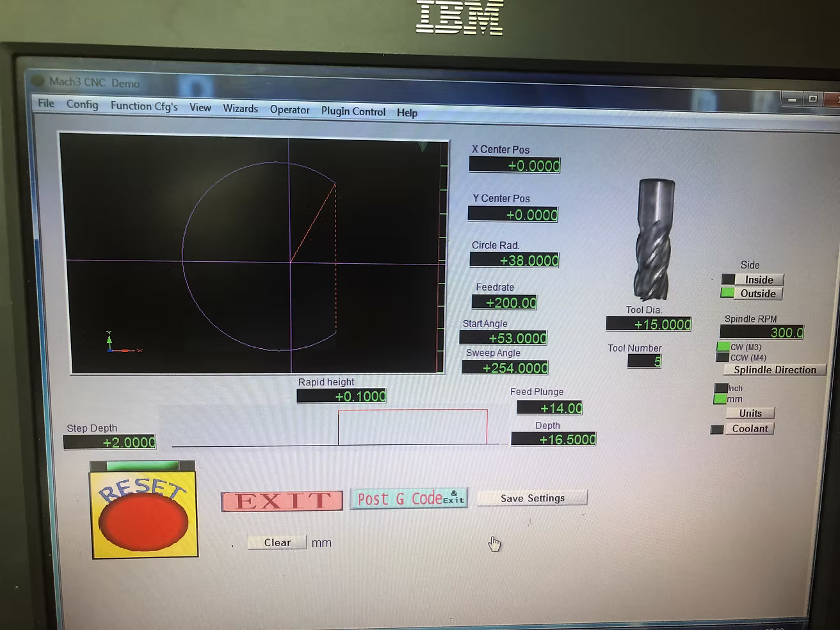Edit the Spindle RPM field
This screenshot has height=630, width=840.
click(x=762, y=332)
